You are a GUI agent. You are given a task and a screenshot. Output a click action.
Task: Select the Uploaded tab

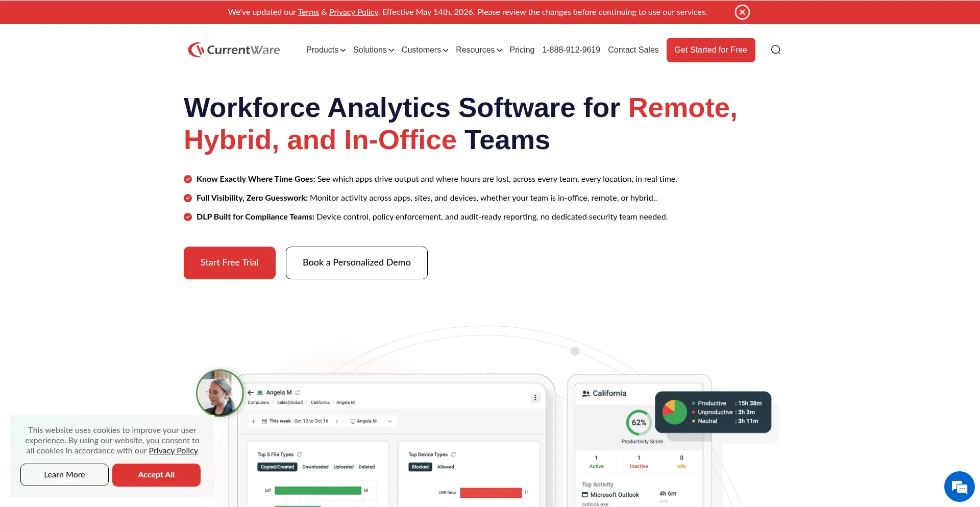tap(344, 467)
